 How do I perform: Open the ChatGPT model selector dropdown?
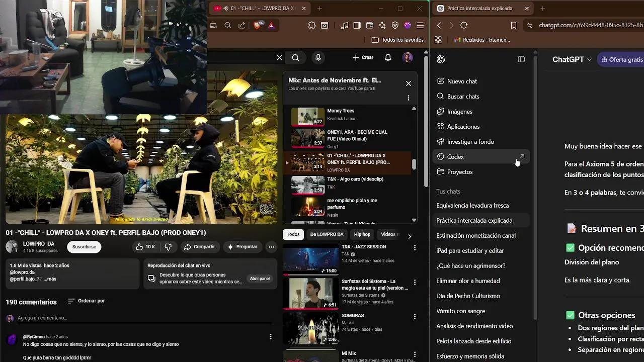pos(572,59)
